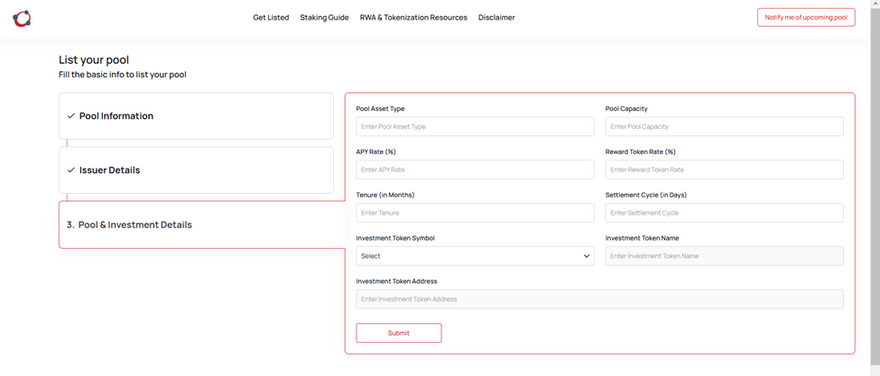
Task: Click checkmark icon beside Issuer Details
Action: (71, 170)
